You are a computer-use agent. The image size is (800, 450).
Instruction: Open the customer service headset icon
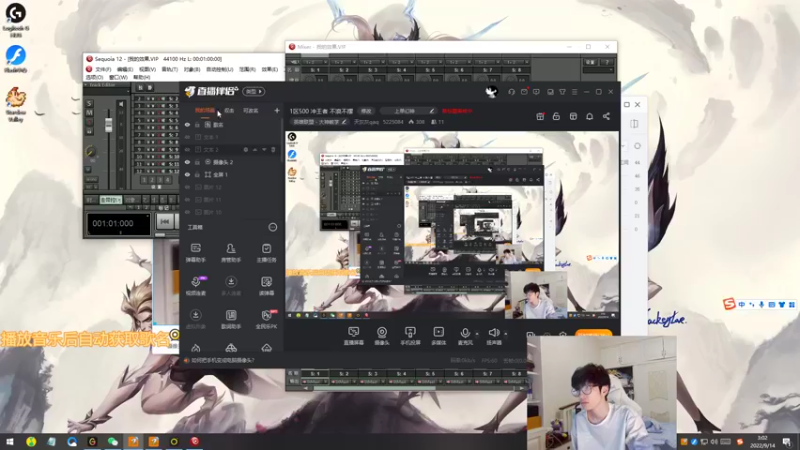(511, 92)
